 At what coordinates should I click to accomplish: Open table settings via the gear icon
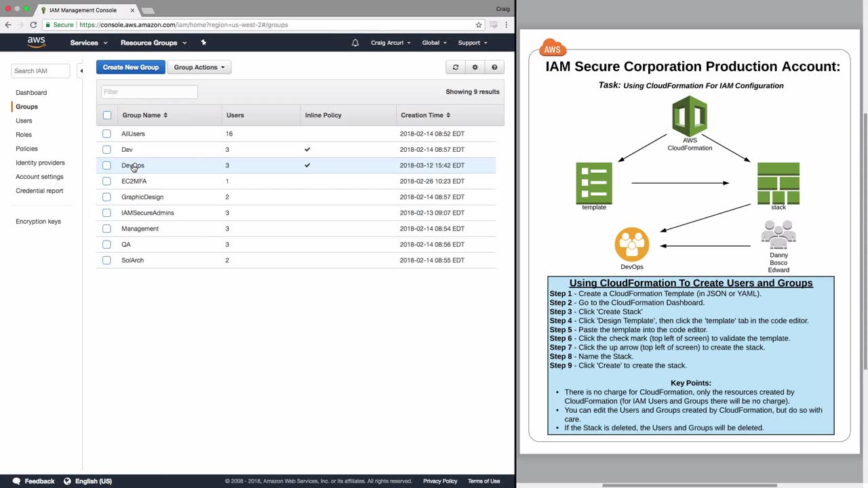(x=475, y=67)
